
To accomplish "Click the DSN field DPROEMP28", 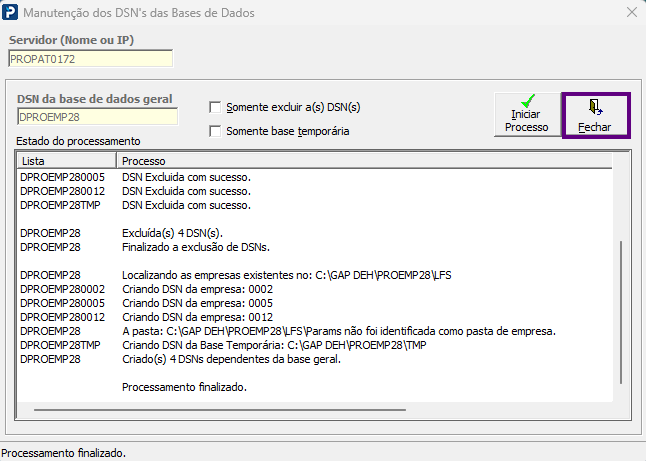I will point(97,117).
